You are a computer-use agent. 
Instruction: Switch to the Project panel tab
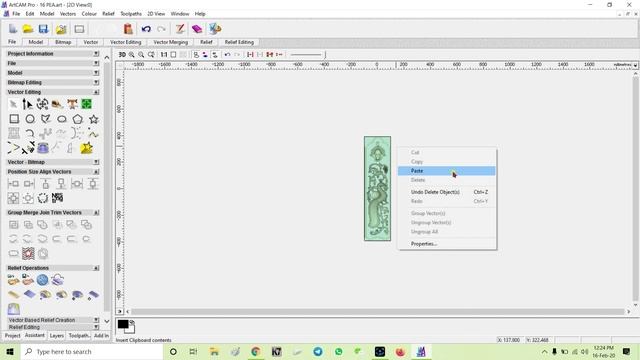pos(12,336)
